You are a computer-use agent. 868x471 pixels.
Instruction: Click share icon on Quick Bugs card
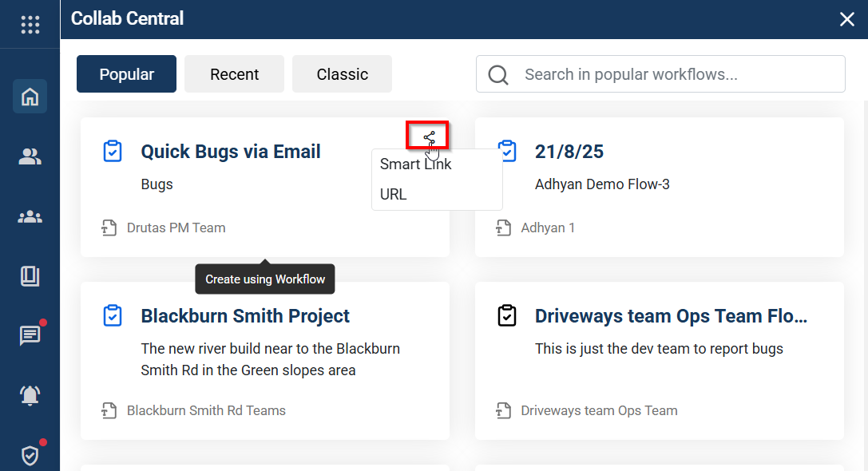[x=429, y=137]
